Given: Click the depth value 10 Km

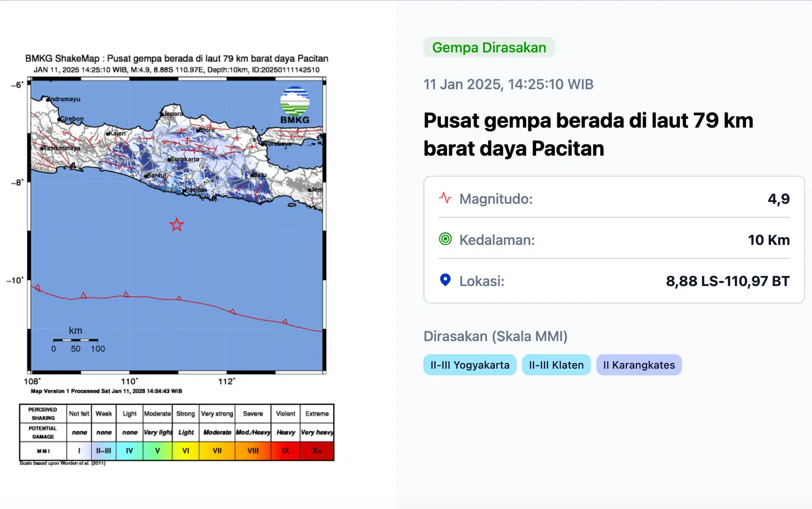Looking at the screenshot, I should [x=769, y=240].
